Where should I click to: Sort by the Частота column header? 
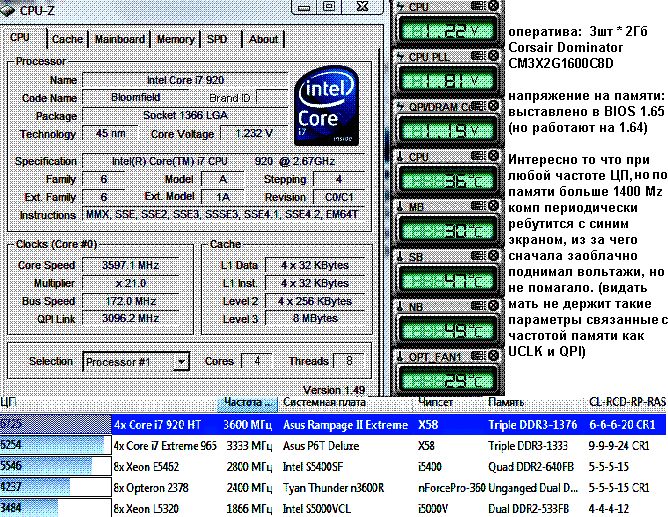(248, 402)
